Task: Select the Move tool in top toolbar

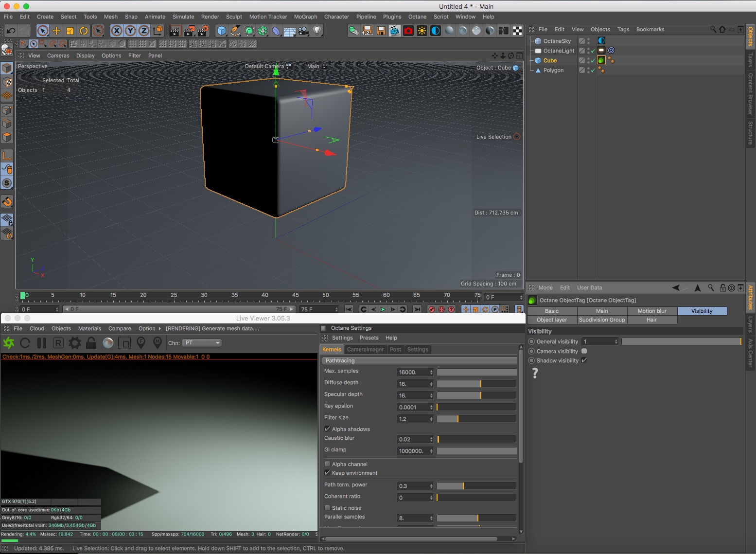Action: point(56,31)
